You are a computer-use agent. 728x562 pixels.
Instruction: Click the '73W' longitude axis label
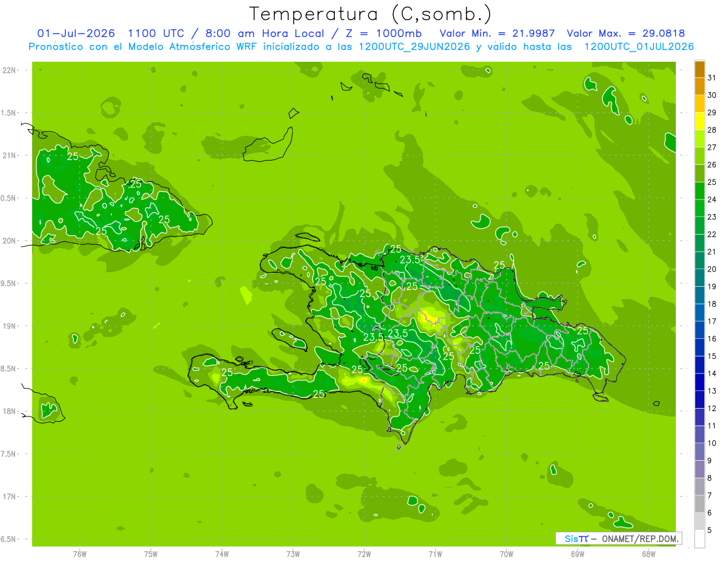click(x=293, y=554)
